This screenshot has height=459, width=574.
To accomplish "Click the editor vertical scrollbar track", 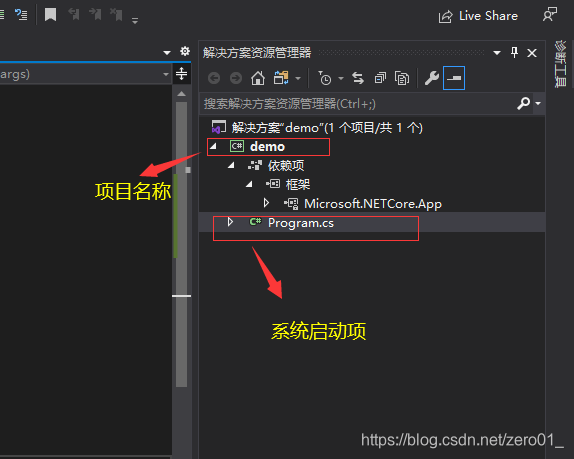I will [182, 244].
